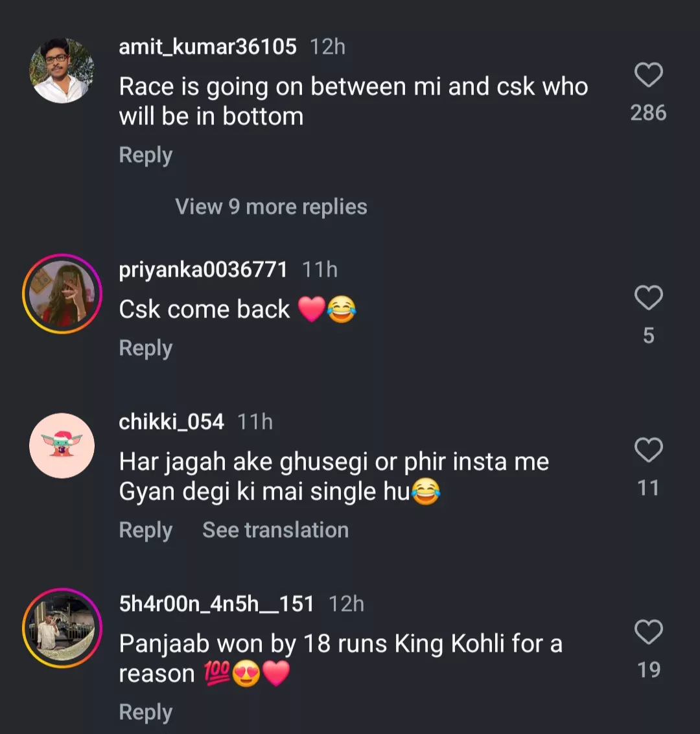Tap the 19 likes count

coord(648,670)
